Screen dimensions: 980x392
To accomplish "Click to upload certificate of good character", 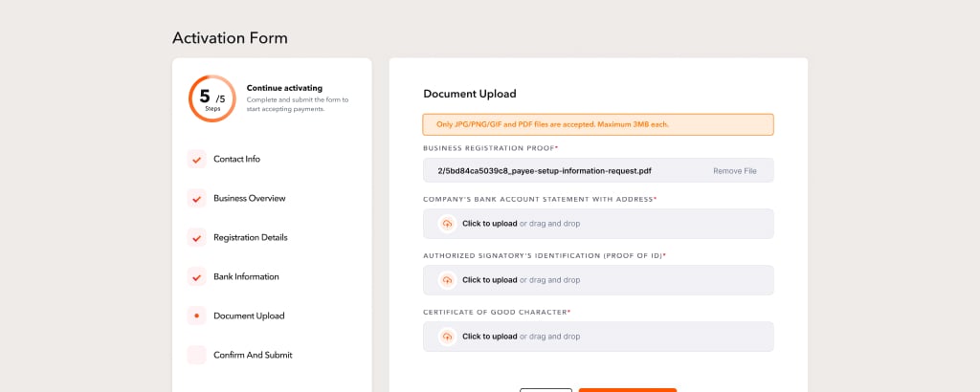I will click(489, 337).
